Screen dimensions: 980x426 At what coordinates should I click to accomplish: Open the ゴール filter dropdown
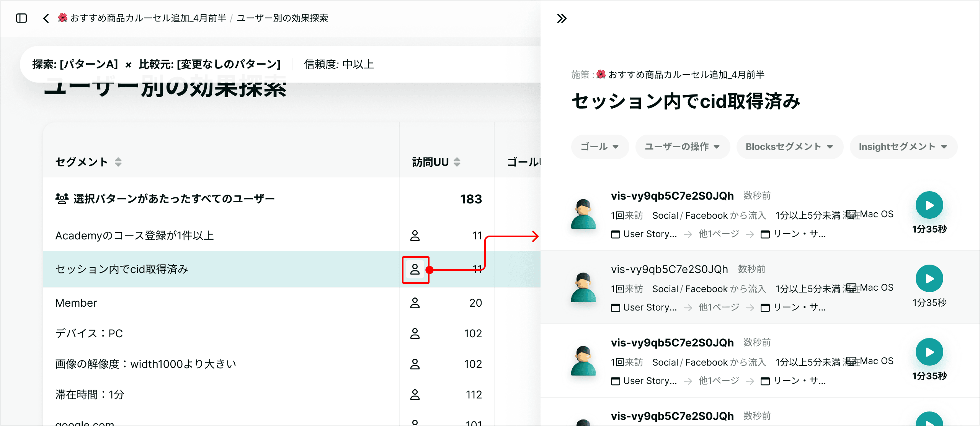point(600,147)
